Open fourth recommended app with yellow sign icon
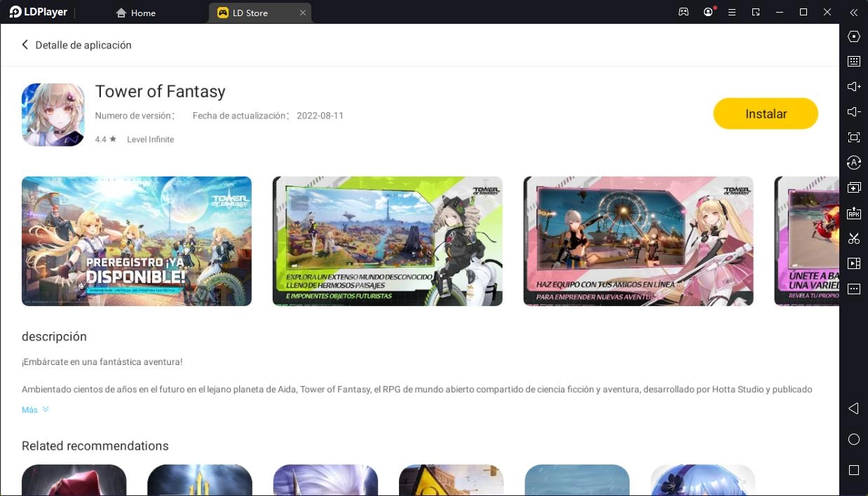This screenshot has width=868, height=496. [451, 481]
